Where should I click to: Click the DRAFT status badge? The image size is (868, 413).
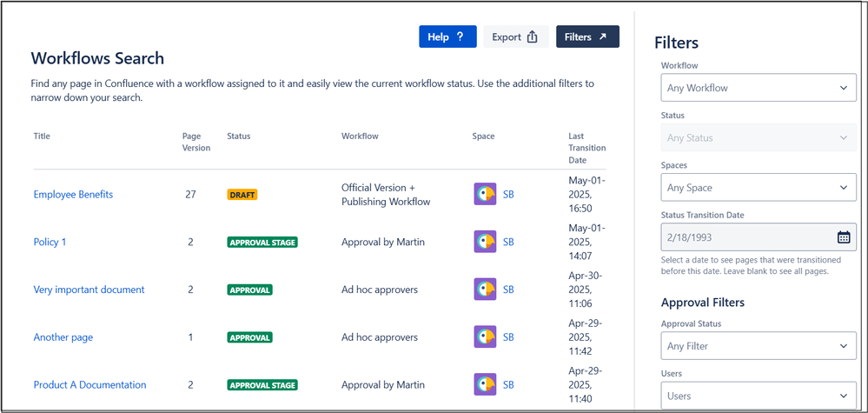[242, 194]
